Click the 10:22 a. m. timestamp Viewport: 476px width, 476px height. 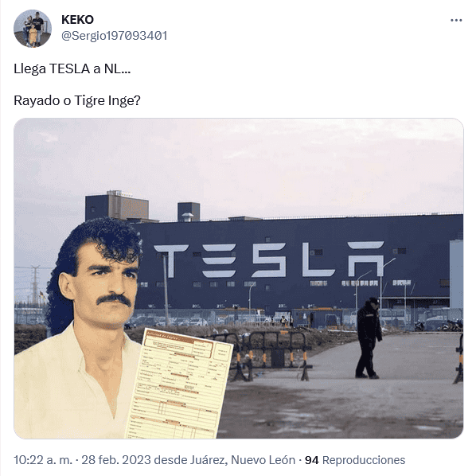[x=43, y=460]
